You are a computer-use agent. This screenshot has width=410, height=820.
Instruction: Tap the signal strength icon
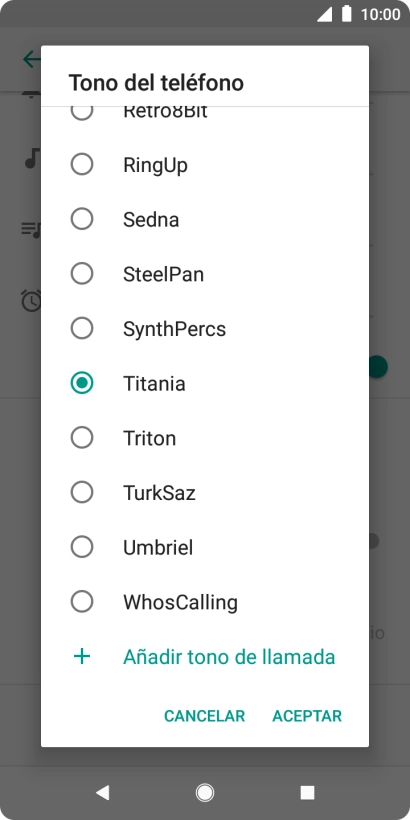[324, 14]
